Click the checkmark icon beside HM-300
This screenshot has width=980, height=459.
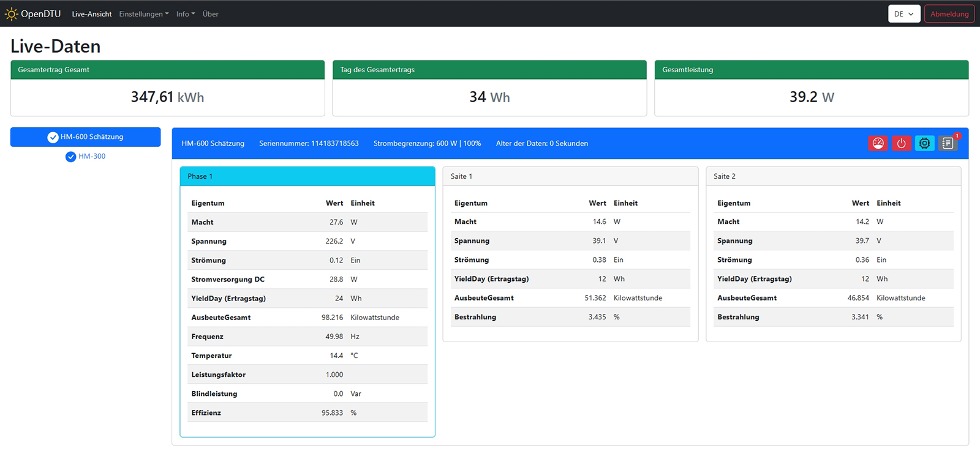(x=70, y=157)
